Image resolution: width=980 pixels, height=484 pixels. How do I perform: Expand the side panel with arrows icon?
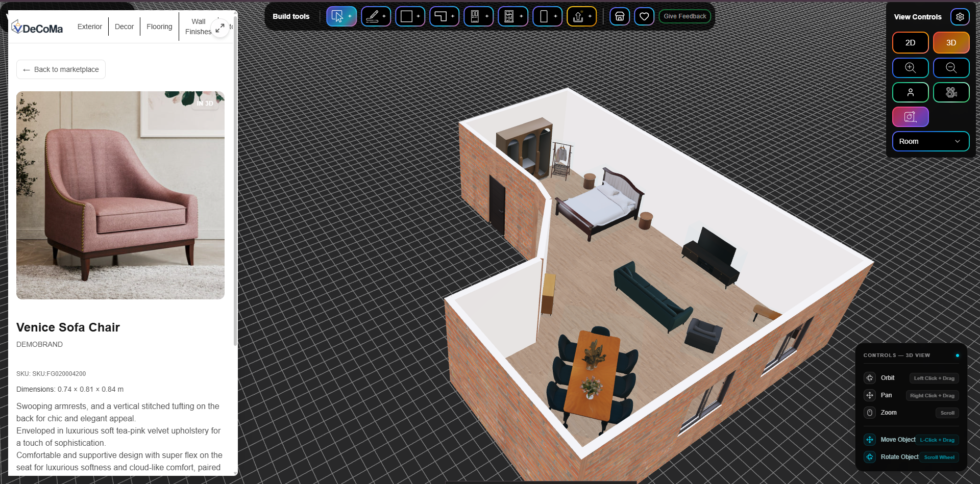tap(220, 28)
